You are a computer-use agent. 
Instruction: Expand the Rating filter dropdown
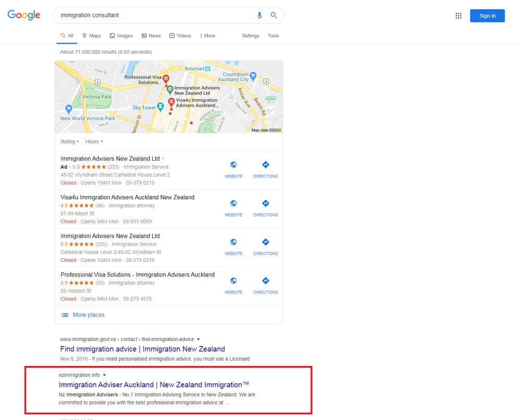click(x=70, y=142)
